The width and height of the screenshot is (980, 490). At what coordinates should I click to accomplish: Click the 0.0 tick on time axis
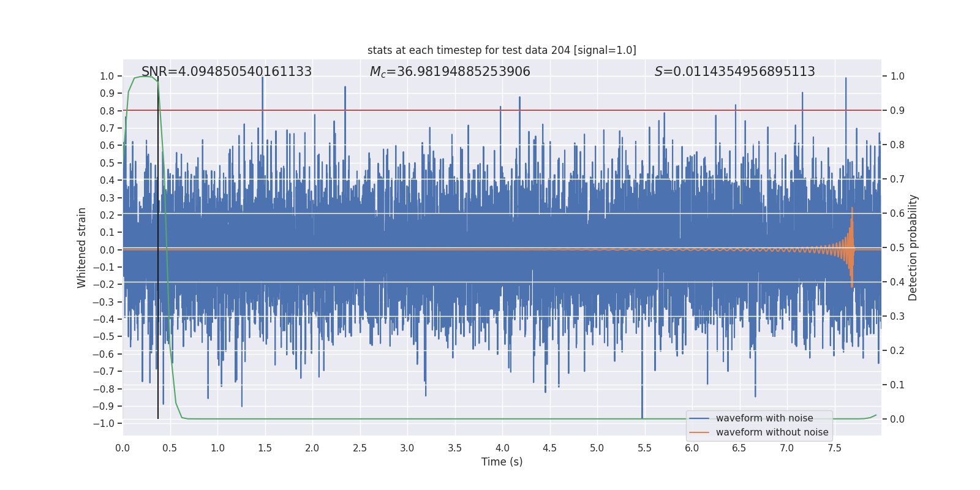click(x=123, y=448)
